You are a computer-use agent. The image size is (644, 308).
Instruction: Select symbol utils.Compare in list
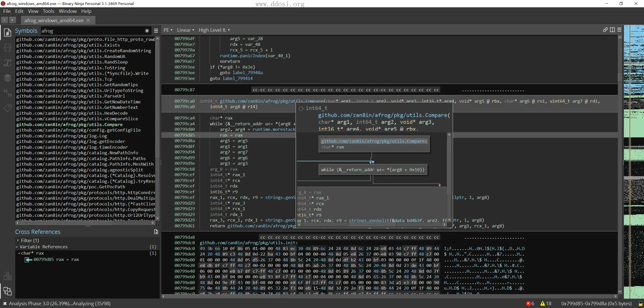pyautogui.click(x=69, y=125)
